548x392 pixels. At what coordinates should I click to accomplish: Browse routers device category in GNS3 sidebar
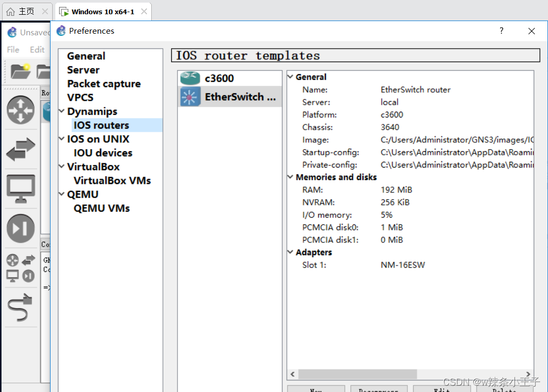pyautogui.click(x=21, y=110)
